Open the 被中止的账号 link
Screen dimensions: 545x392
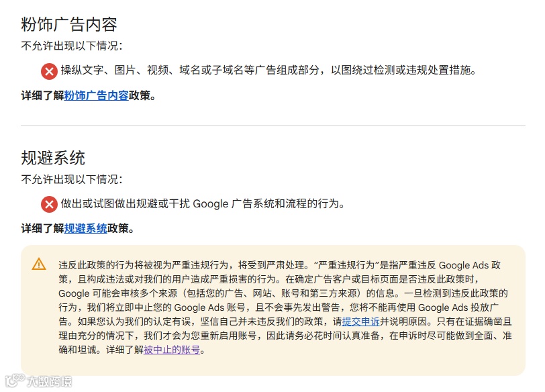[172, 350]
